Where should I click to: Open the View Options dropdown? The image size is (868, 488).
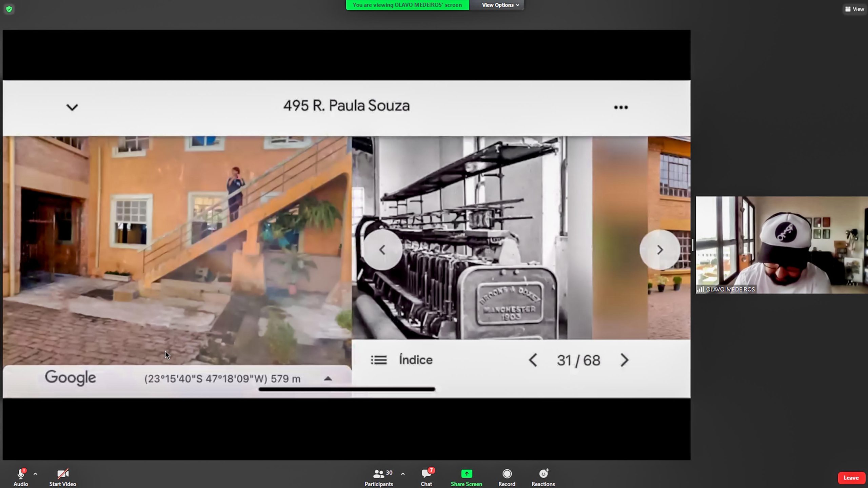500,5
